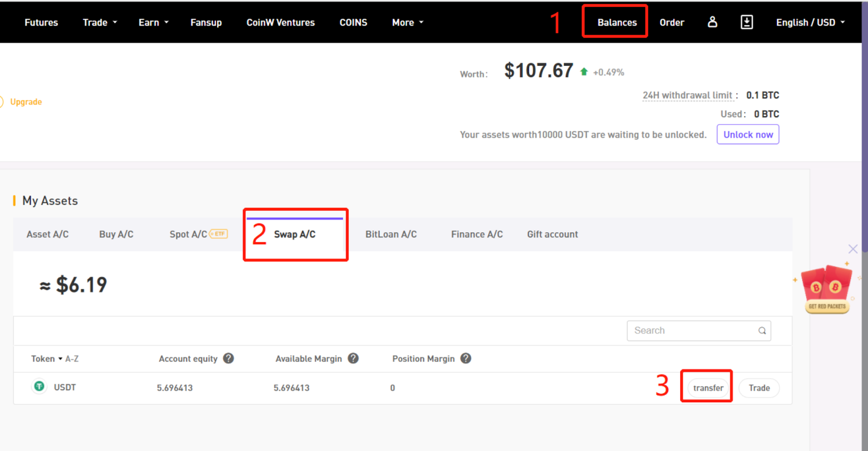The image size is (868, 451).
Task: Focus the Search input field
Action: click(699, 331)
